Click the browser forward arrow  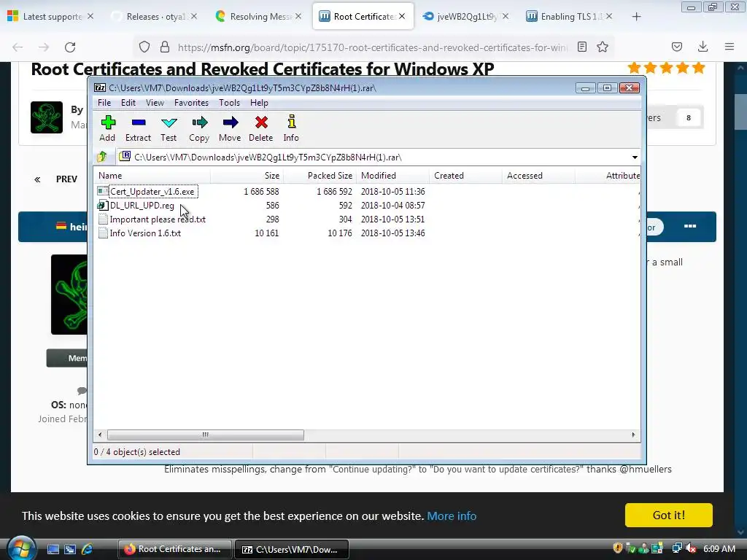point(44,47)
